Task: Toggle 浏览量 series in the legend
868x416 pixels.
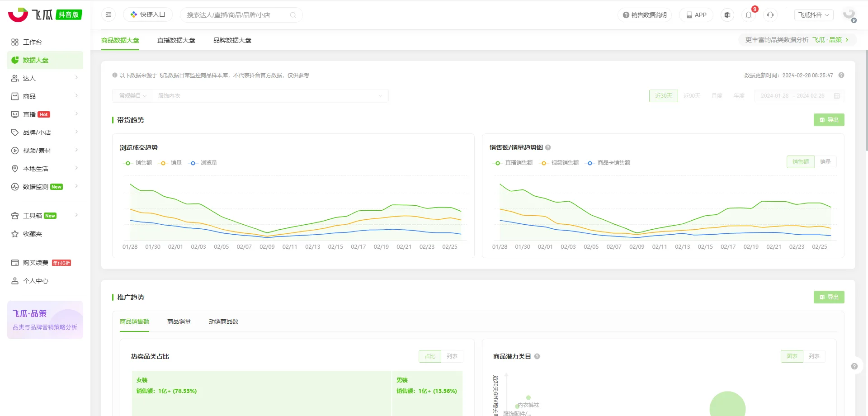Action: (x=203, y=163)
